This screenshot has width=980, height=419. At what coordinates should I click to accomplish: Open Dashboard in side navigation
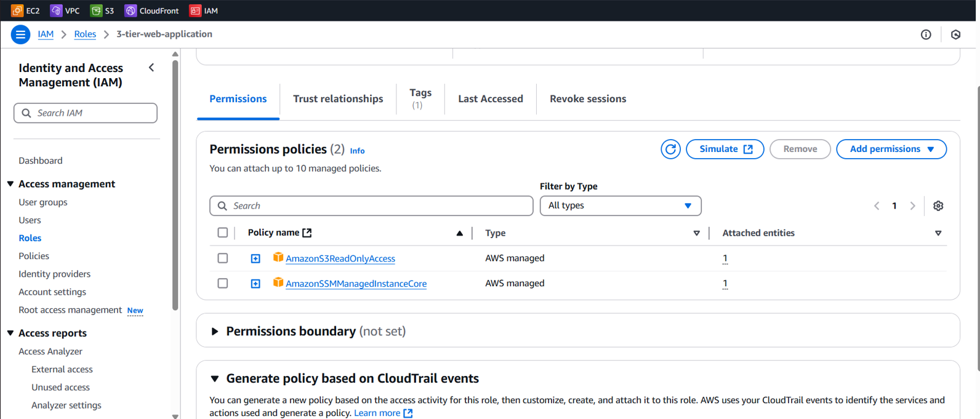pyautogui.click(x=41, y=161)
